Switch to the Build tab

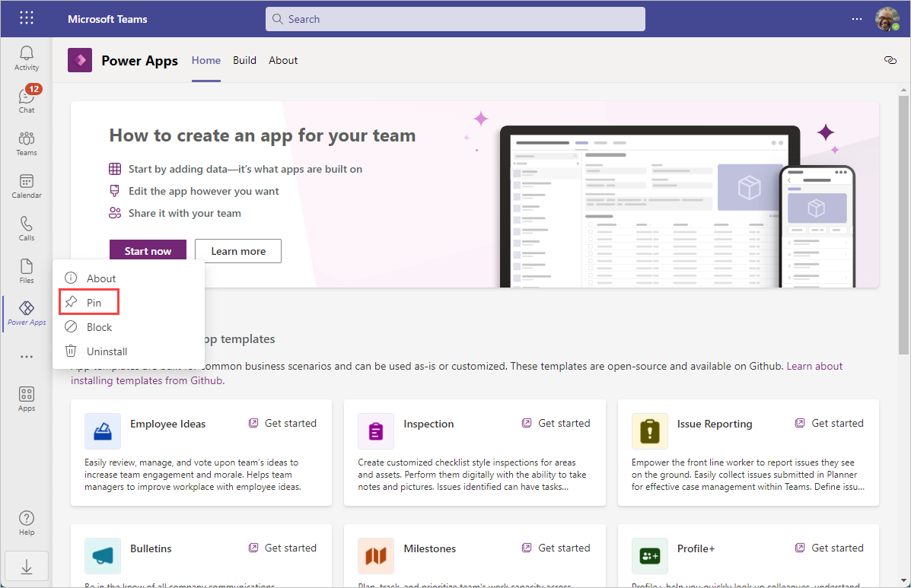244,59
